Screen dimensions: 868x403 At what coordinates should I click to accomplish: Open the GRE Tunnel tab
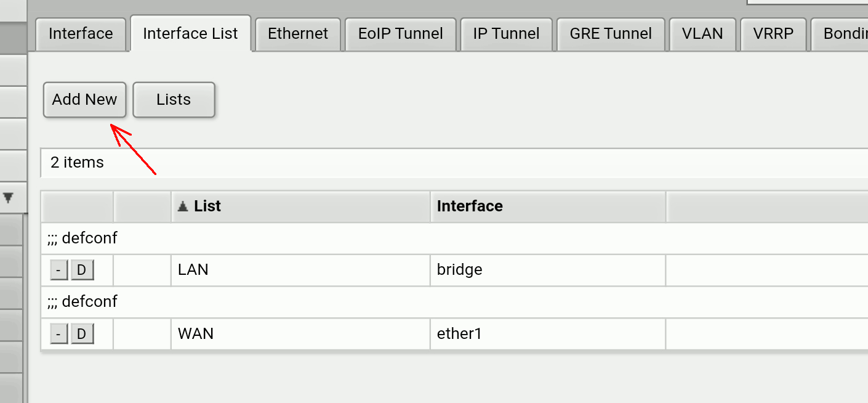click(x=611, y=33)
